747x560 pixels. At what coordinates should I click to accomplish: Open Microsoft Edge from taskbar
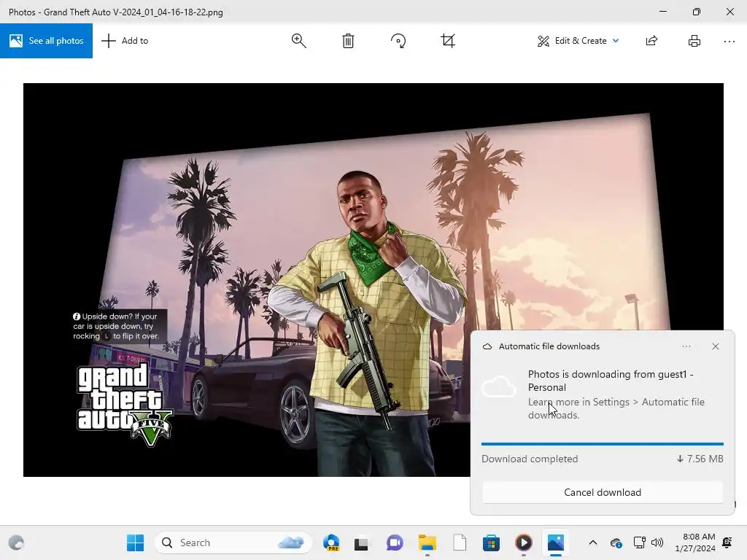(x=331, y=542)
